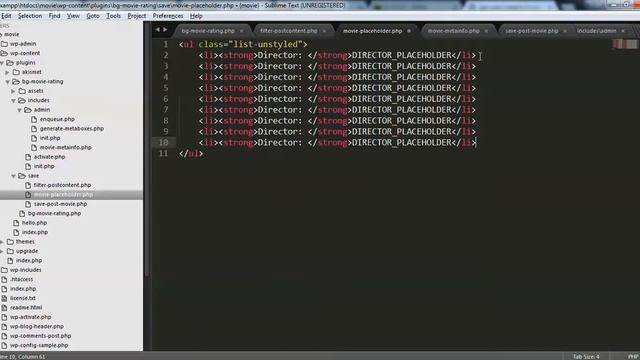This screenshot has width=640, height=360.
Task: Open bg-movie-rating.php in sidebar
Action: pyautogui.click(x=54, y=213)
